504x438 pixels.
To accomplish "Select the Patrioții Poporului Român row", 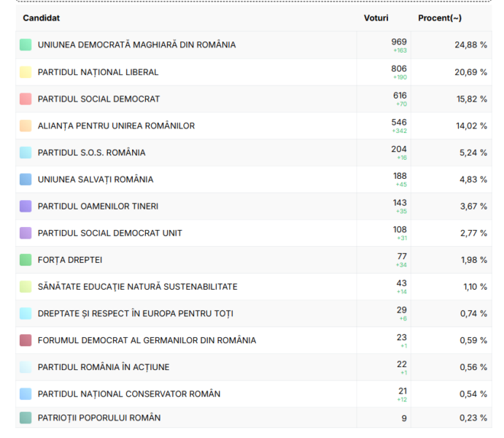I will (x=99, y=418).
